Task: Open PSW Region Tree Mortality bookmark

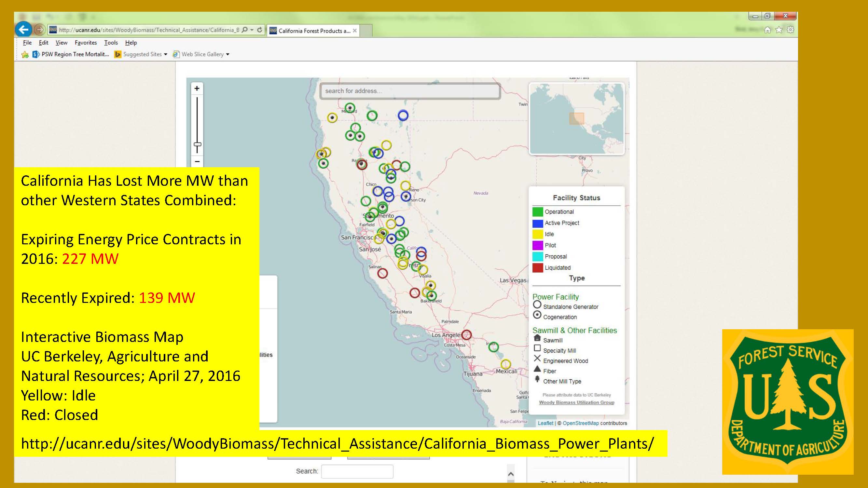Action: coord(71,54)
